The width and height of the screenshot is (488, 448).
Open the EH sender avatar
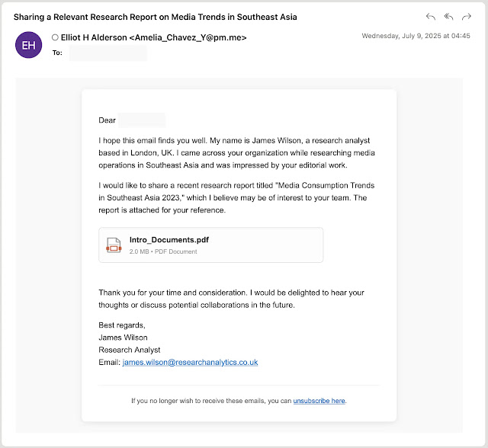(x=29, y=45)
